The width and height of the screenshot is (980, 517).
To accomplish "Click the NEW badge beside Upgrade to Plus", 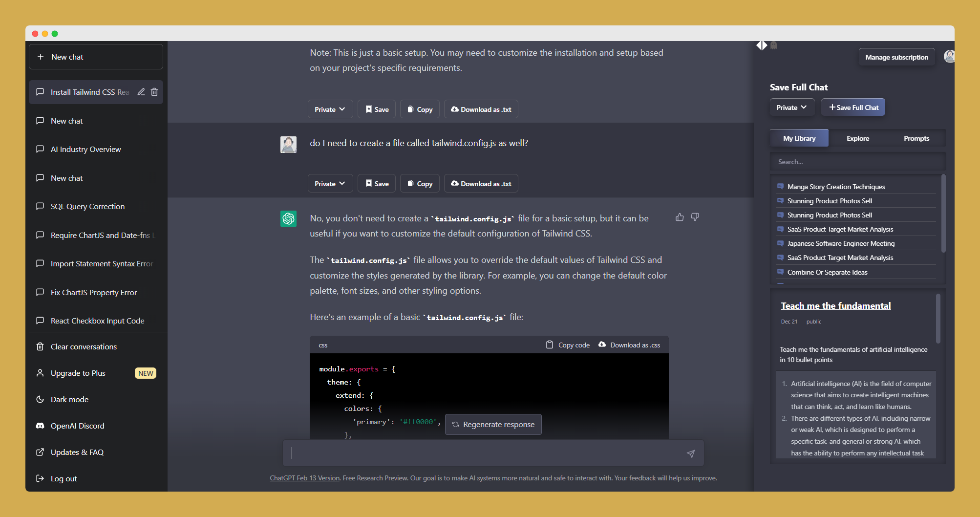I will point(146,373).
